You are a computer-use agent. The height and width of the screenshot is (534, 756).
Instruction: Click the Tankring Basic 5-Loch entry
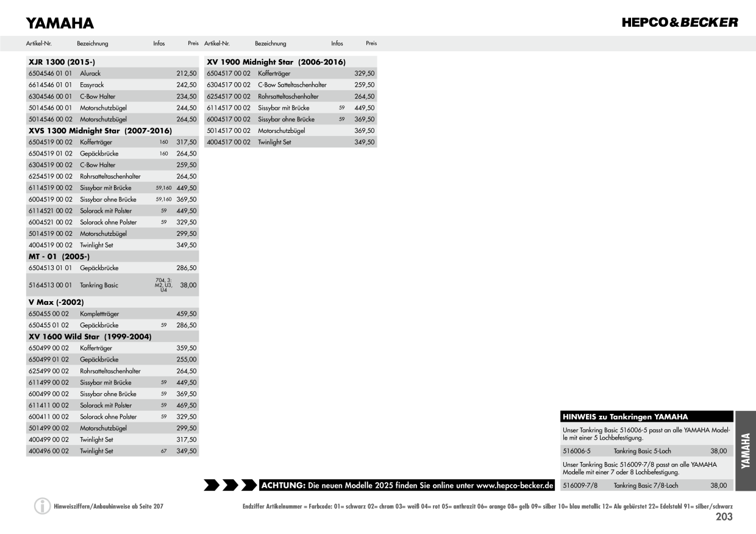click(642, 451)
